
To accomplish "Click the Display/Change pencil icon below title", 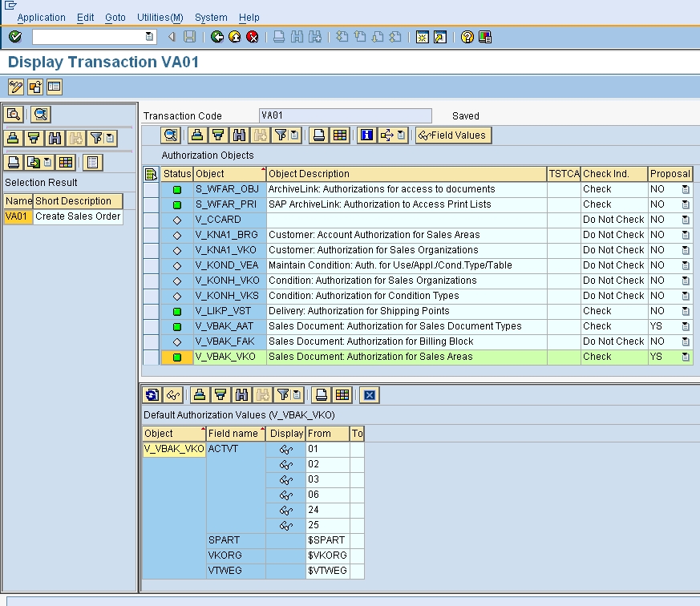I will (x=15, y=87).
